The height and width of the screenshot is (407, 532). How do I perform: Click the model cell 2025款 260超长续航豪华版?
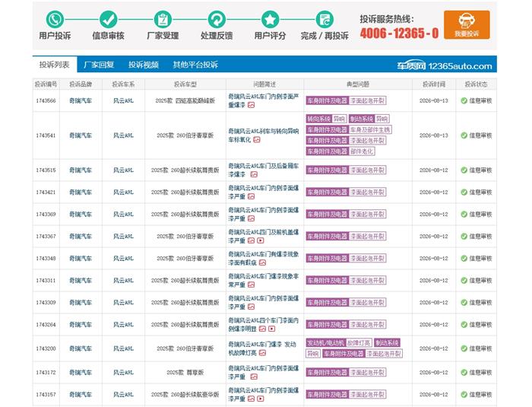tap(185, 394)
